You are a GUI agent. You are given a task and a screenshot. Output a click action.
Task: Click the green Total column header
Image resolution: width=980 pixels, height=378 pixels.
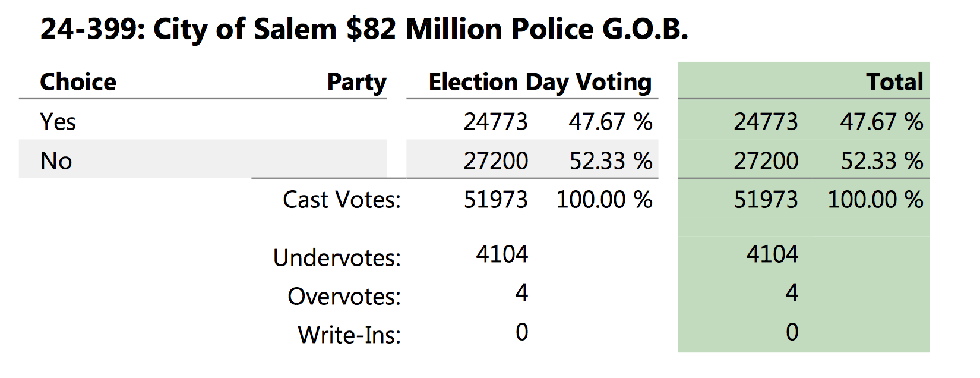894,82
